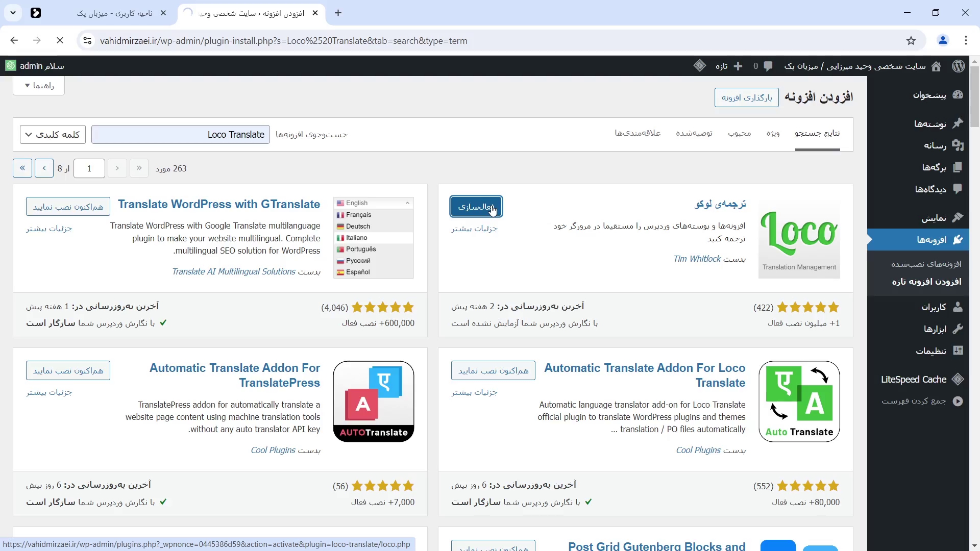This screenshot has width=980, height=551.
Task: Install Translate WordPress with GTranslate now
Action: coord(68,207)
